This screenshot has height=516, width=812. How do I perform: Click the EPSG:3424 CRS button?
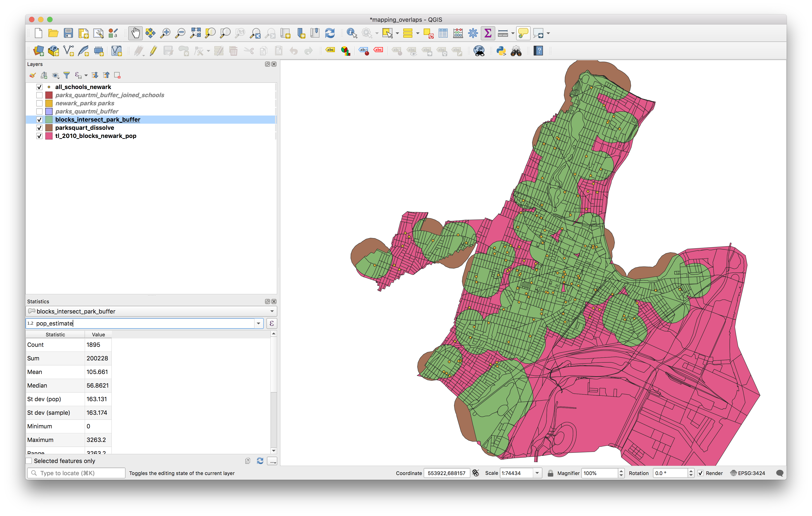coord(748,473)
